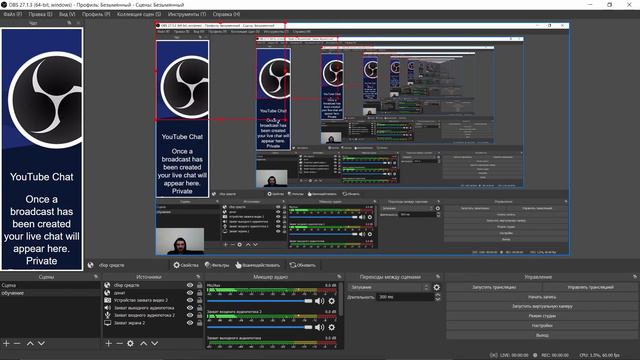The height and width of the screenshot is (360, 640).
Task: Toggle visibility of Устройство захвата видео 2
Action: [x=190, y=300]
